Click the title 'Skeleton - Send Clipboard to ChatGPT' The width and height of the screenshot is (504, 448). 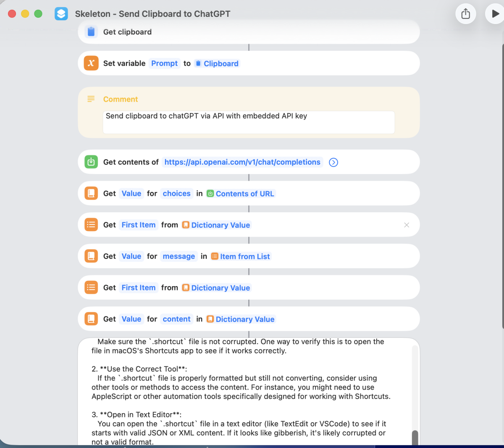(x=153, y=14)
